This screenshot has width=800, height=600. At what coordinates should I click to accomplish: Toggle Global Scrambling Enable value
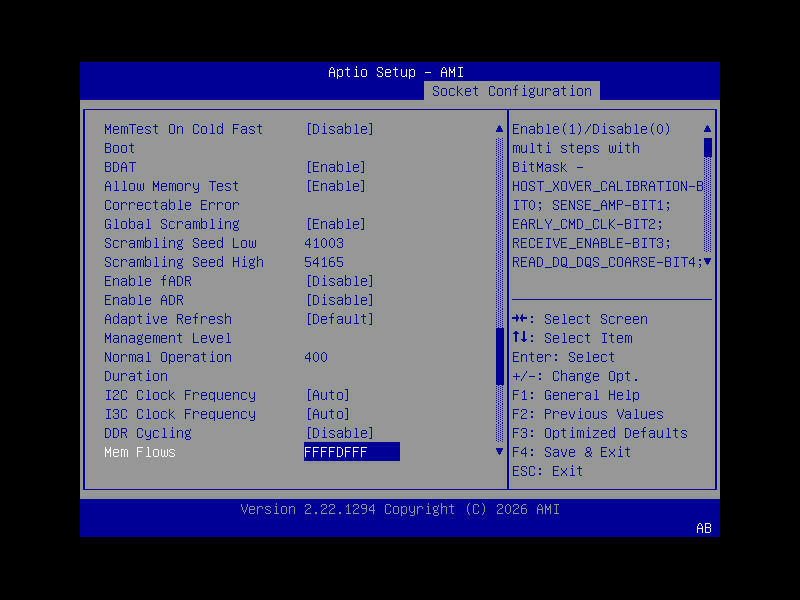(x=335, y=224)
